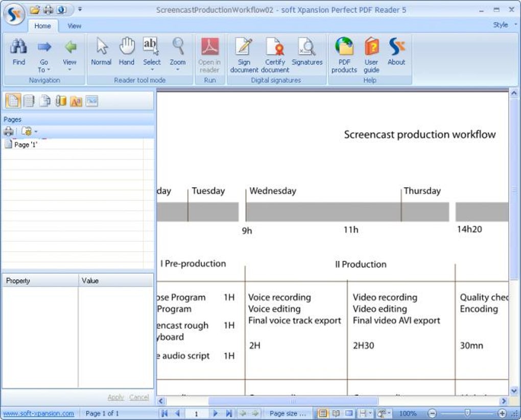The image size is (521, 420).
Task: Click the Value column header
Action: point(116,281)
